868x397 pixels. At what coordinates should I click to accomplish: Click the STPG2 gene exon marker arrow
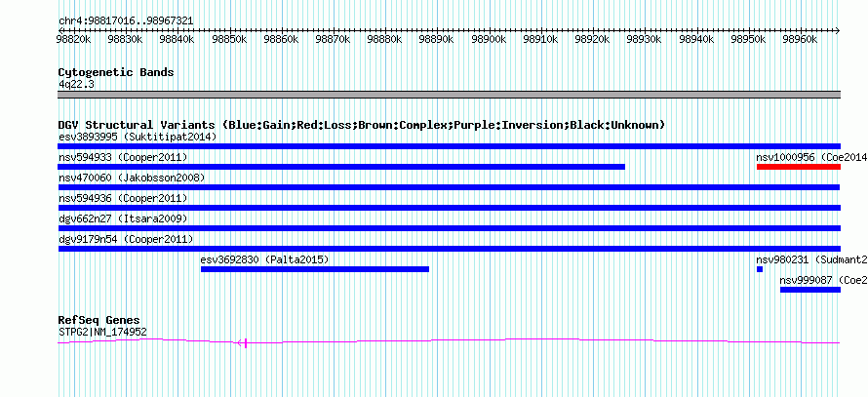click(x=243, y=343)
